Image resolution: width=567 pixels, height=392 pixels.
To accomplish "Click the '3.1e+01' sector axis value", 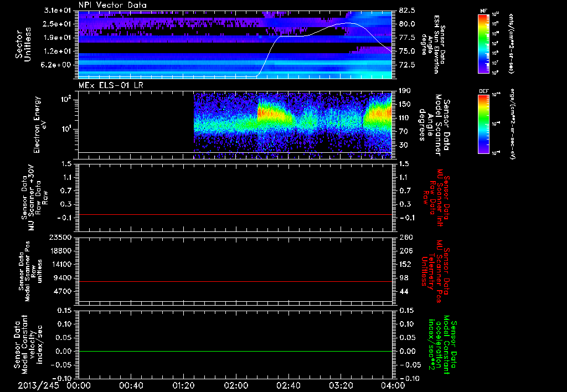I will coord(58,11).
